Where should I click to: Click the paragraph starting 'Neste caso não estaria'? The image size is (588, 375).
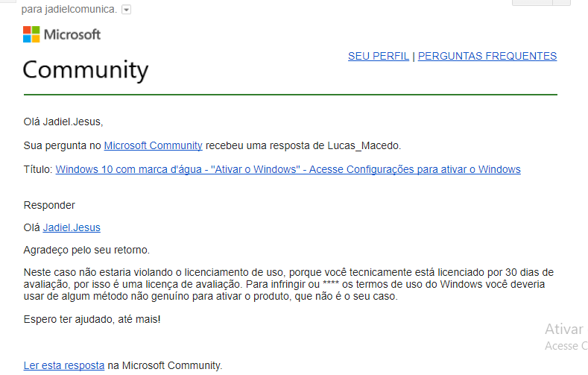(x=288, y=284)
